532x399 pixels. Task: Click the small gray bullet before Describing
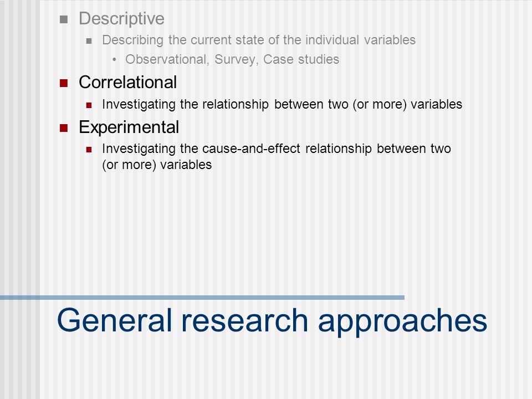89,41
